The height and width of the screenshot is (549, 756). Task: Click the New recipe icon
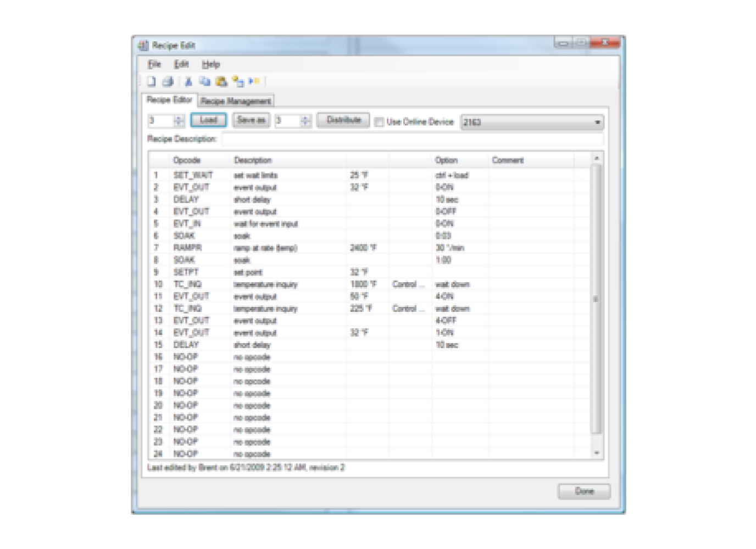151,81
